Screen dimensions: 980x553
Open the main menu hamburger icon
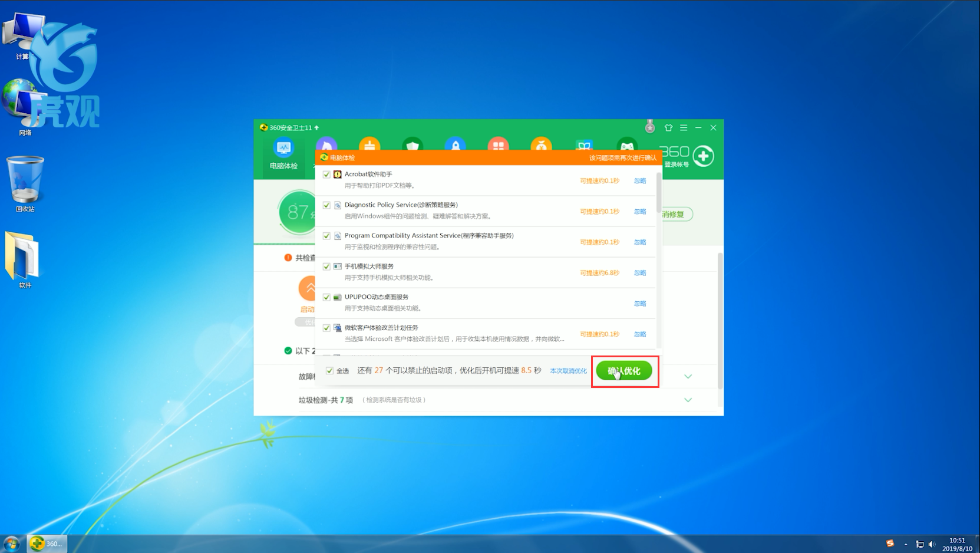684,127
